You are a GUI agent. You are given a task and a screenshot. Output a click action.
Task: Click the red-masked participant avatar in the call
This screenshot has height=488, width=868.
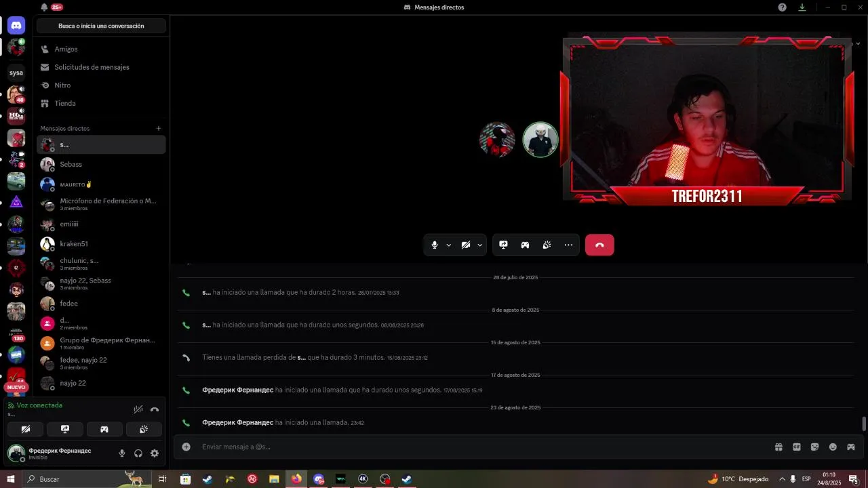point(497,139)
